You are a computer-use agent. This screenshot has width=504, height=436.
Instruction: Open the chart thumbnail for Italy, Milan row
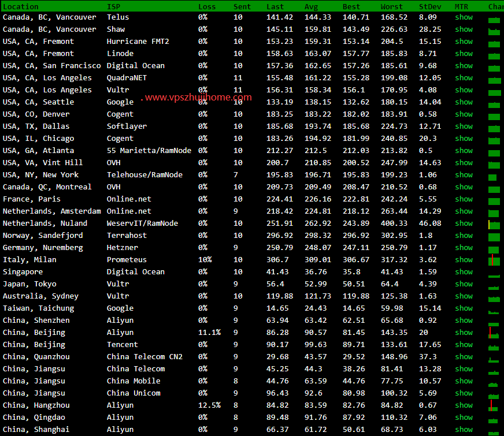point(494,260)
